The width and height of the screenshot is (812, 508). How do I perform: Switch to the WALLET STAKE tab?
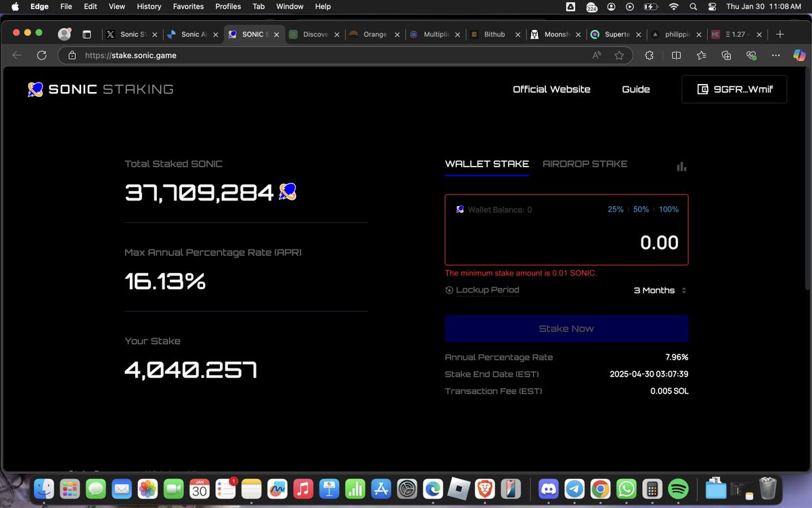[487, 164]
